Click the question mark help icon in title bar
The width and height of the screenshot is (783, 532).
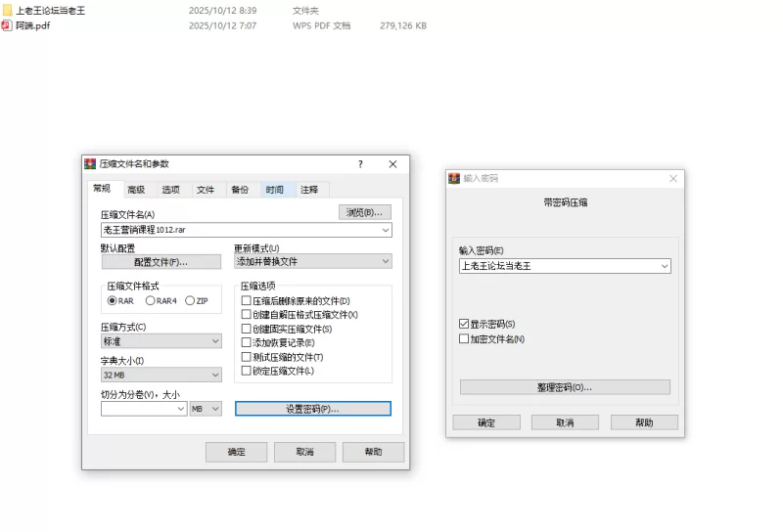pos(360,164)
